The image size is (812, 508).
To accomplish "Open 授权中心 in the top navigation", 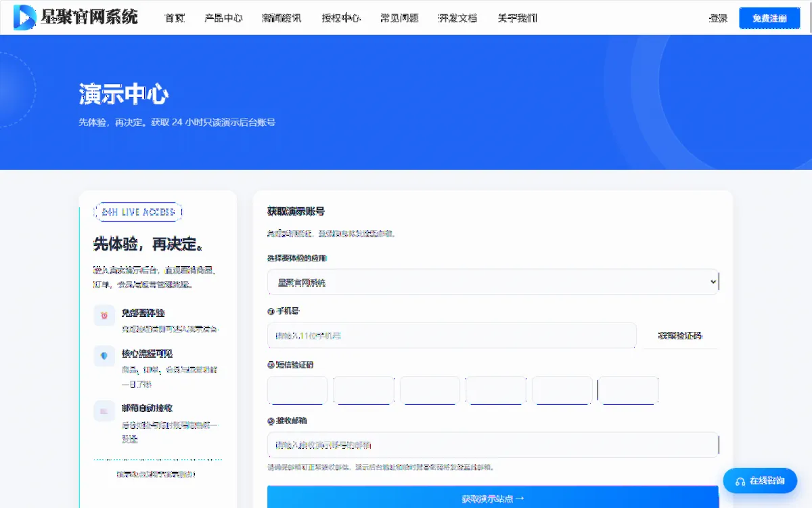I will 341,18.
